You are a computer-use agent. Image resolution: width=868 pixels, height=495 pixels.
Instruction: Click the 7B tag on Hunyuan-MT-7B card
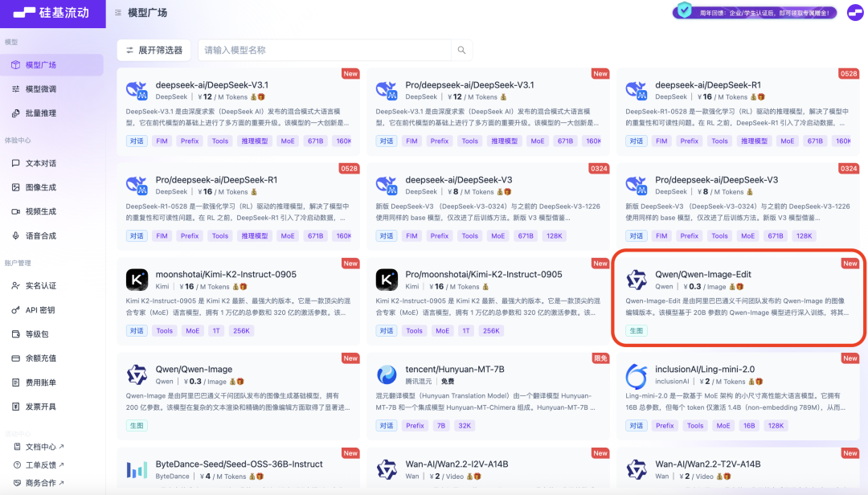pyautogui.click(x=441, y=426)
